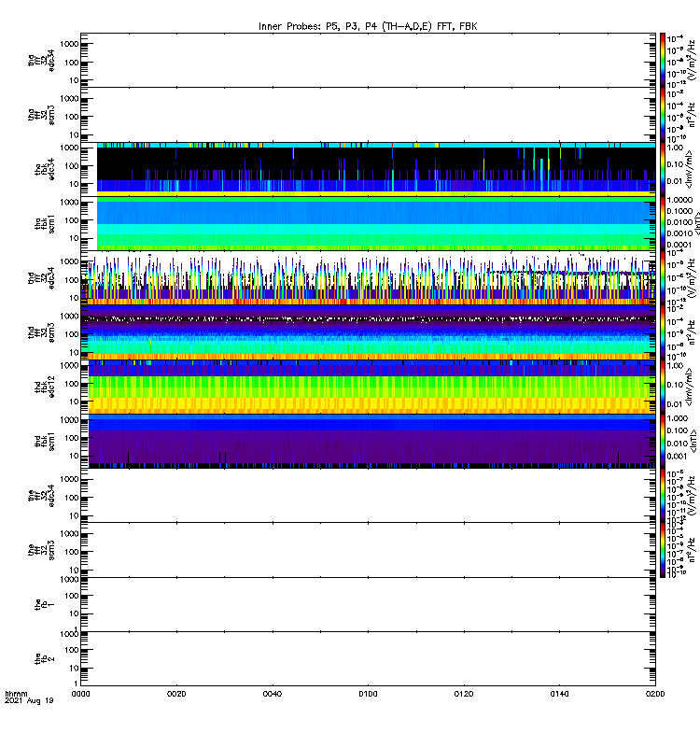
Task: Click the empty 'the fb 1' panel
Action: pyautogui.click(x=368, y=604)
